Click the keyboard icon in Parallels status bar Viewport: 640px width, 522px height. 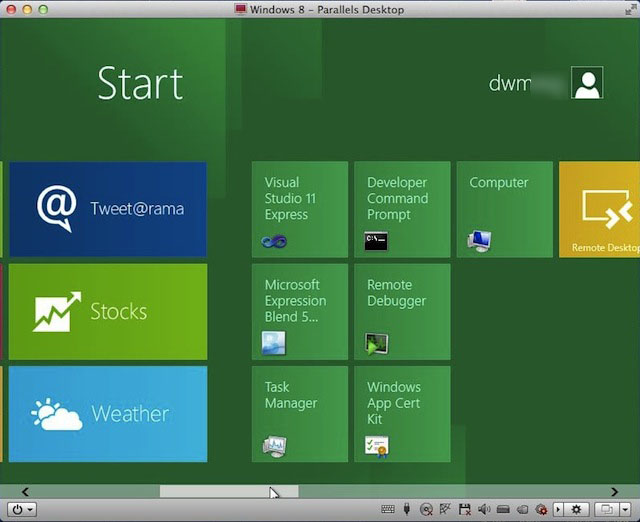point(388,509)
